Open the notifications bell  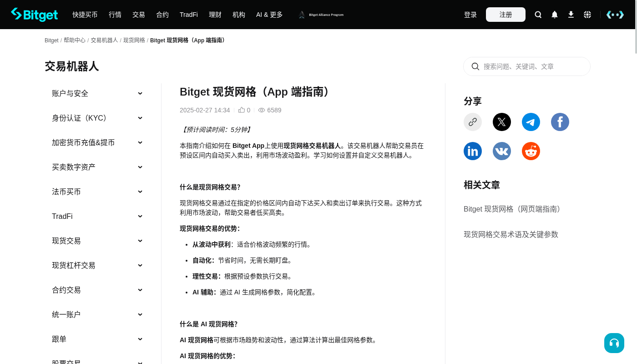pos(555,15)
